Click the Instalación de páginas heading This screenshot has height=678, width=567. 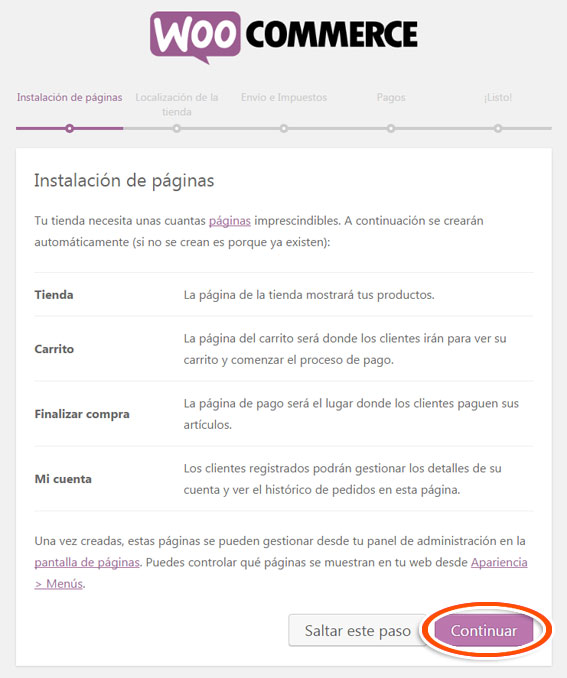point(124,181)
